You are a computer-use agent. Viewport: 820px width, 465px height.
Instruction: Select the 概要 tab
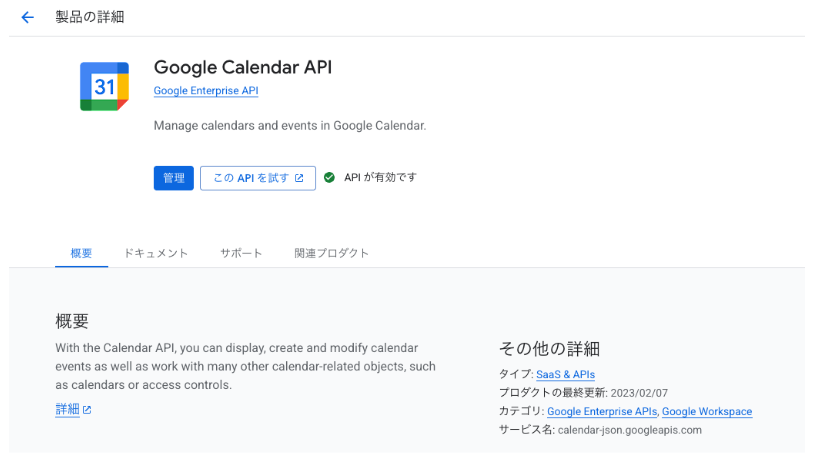pos(81,253)
